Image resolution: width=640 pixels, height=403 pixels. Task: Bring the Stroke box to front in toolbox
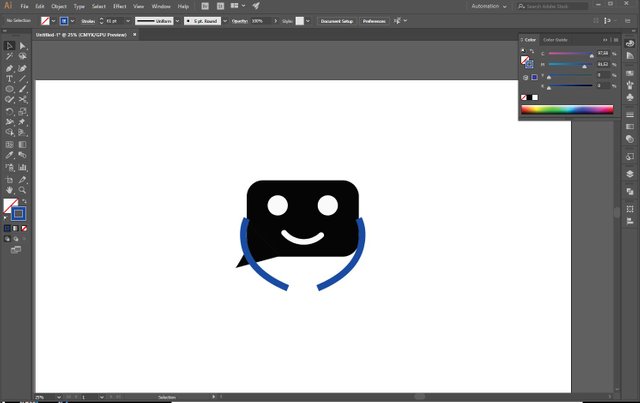coord(19,212)
